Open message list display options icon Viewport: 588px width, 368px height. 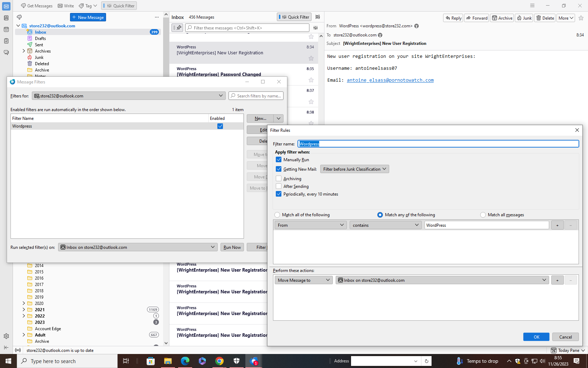pyautogui.click(x=318, y=17)
